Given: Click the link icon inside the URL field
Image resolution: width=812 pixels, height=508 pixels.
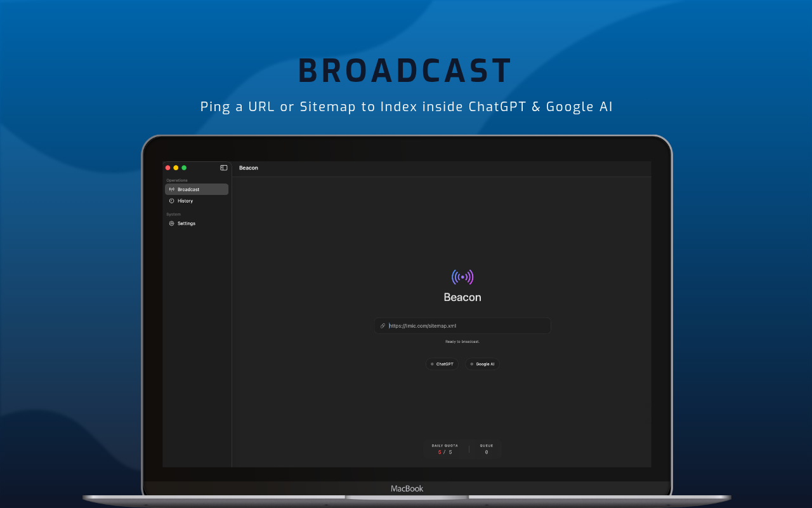Looking at the screenshot, I should click(382, 325).
